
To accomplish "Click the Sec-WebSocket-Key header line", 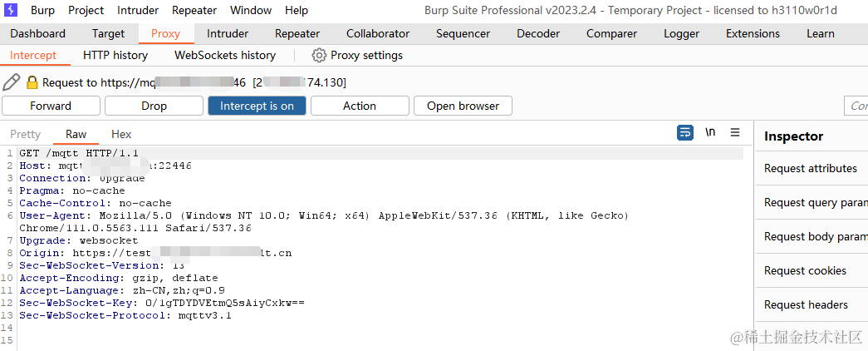I will (x=162, y=303).
